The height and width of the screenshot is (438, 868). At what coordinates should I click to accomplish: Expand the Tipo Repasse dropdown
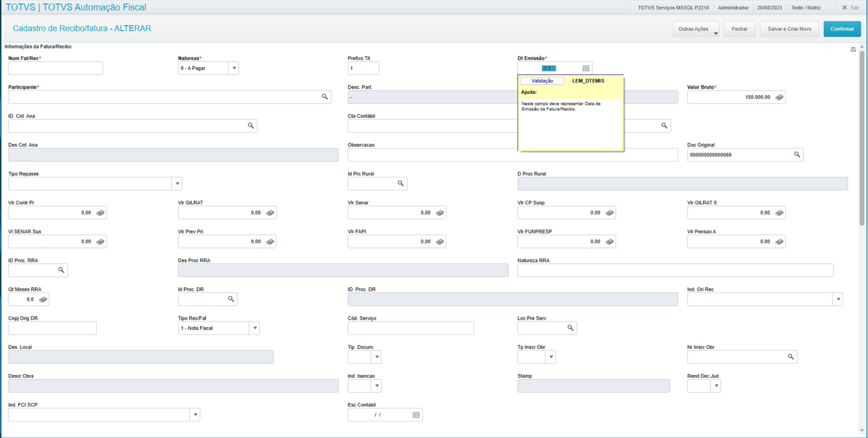tap(177, 184)
